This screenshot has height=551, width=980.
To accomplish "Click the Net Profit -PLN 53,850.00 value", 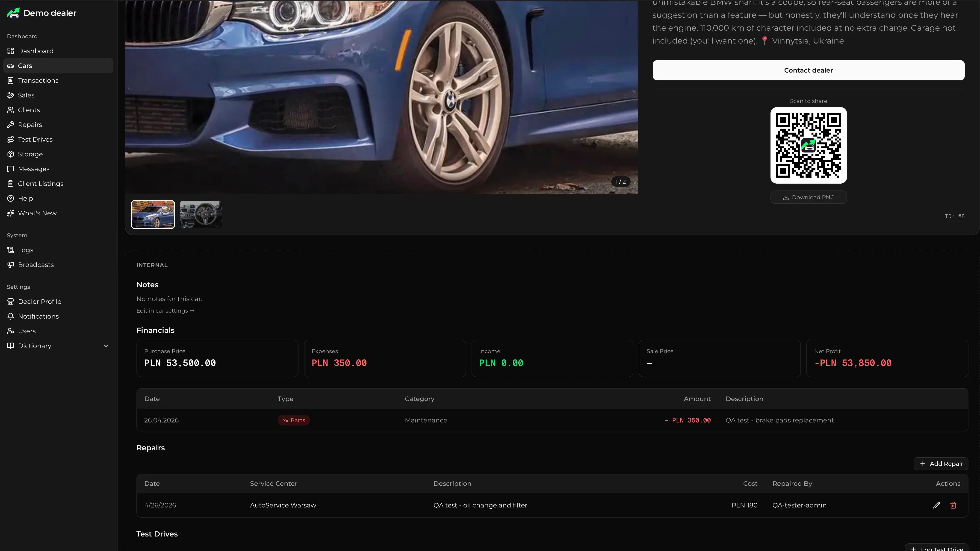I will pos(853,363).
